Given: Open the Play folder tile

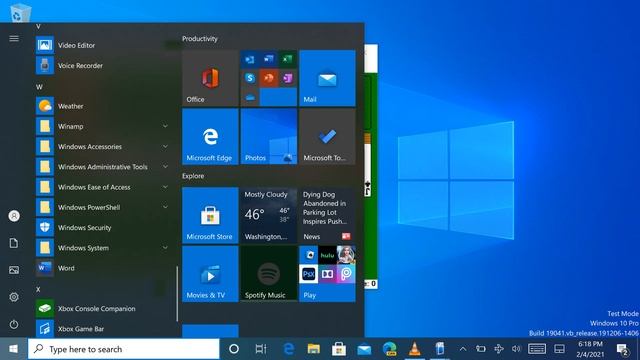Looking at the screenshot, I should pyautogui.click(x=327, y=274).
